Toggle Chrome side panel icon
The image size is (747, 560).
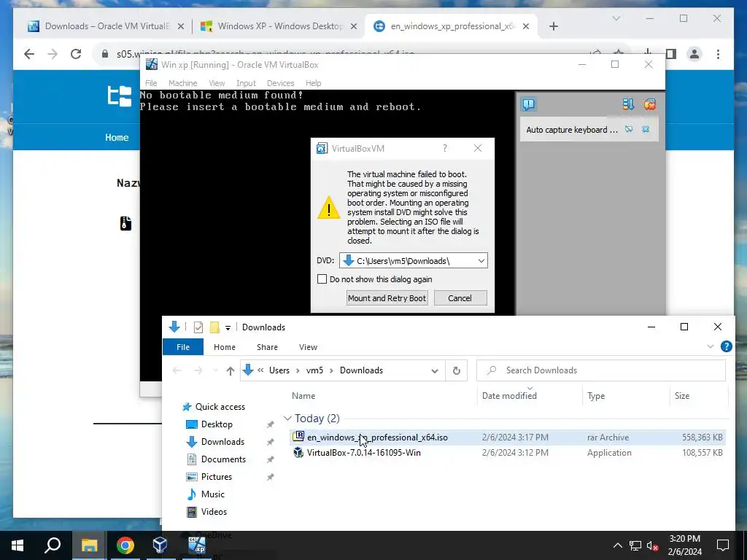(x=671, y=54)
